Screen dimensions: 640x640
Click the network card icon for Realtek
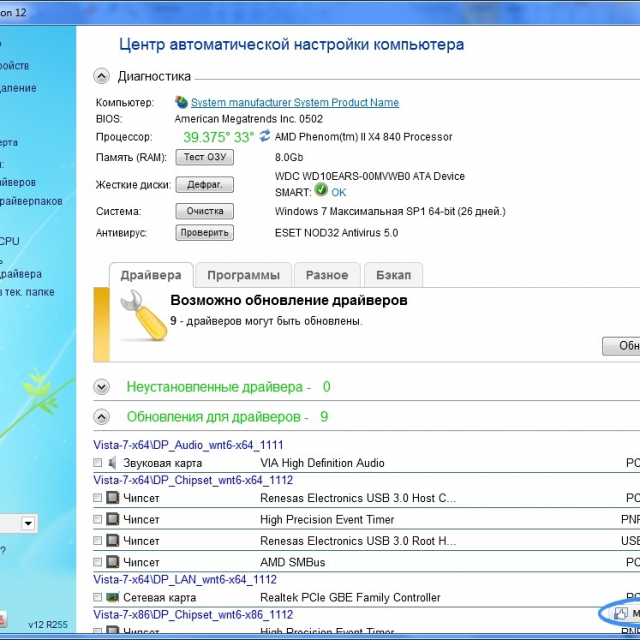[112, 597]
